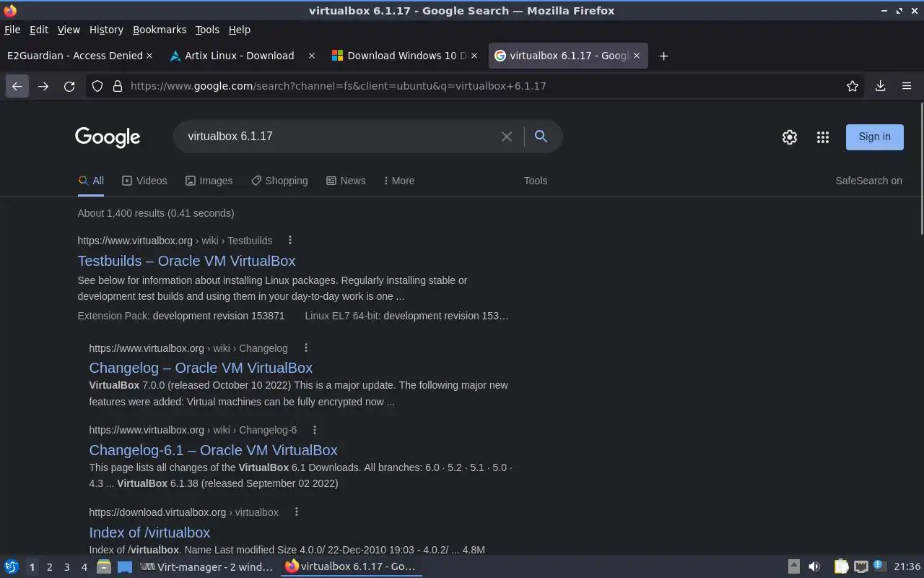Open the View menu
This screenshot has width=924, height=578.
click(x=69, y=30)
